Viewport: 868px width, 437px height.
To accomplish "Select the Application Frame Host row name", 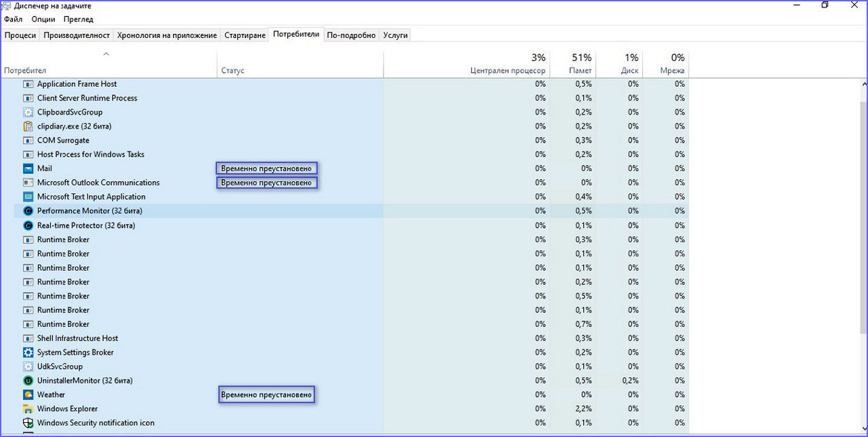I will click(x=77, y=84).
